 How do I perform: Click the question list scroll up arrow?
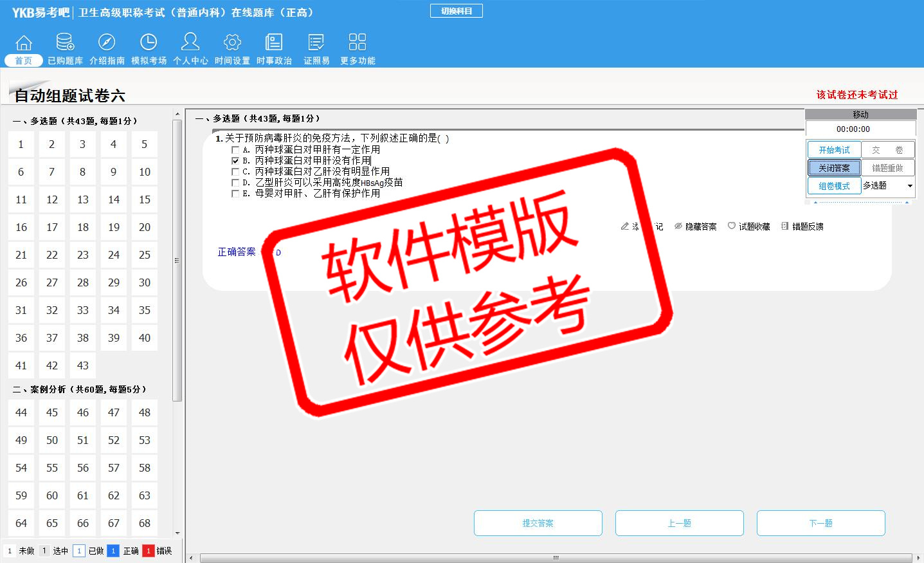click(x=177, y=115)
